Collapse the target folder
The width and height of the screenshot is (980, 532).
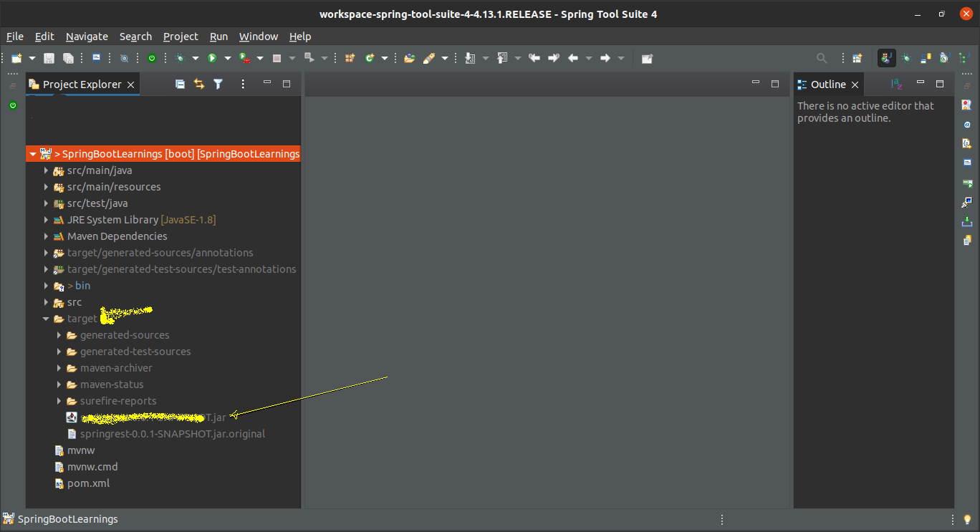click(x=46, y=319)
